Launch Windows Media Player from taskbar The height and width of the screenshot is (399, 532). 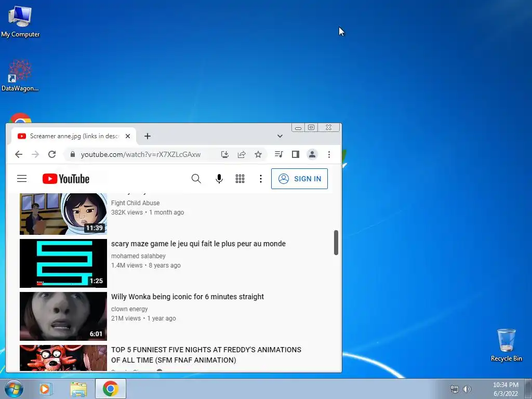[x=45, y=389]
